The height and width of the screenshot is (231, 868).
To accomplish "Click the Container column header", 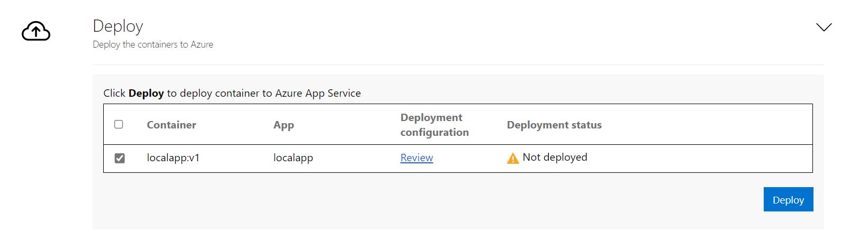I will pos(171,125).
